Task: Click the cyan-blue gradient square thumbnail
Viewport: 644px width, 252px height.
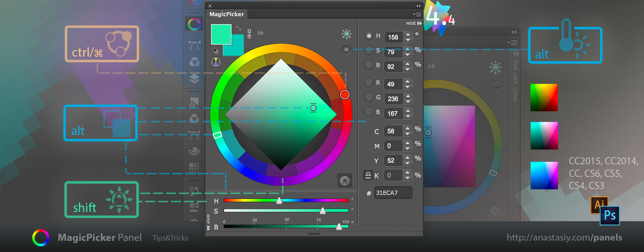Action: click(x=544, y=175)
